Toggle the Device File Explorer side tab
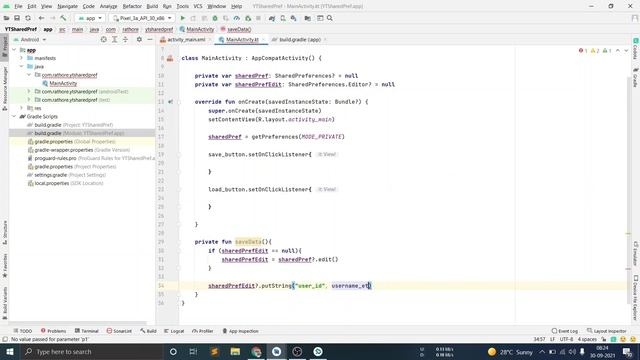The image size is (640, 360). point(636,298)
